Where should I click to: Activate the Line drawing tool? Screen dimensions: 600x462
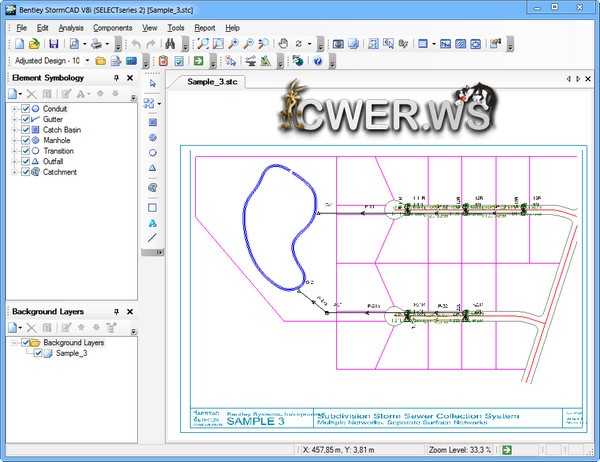[152, 239]
